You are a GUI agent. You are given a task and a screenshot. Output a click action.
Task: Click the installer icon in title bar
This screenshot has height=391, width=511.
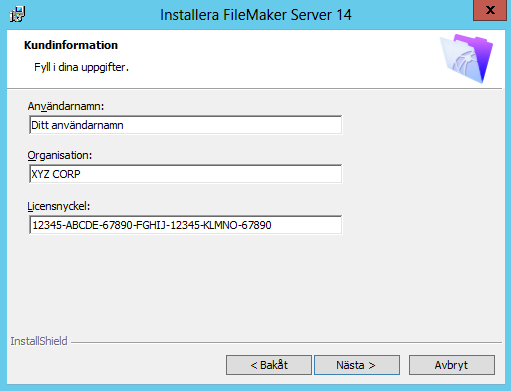point(18,14)
